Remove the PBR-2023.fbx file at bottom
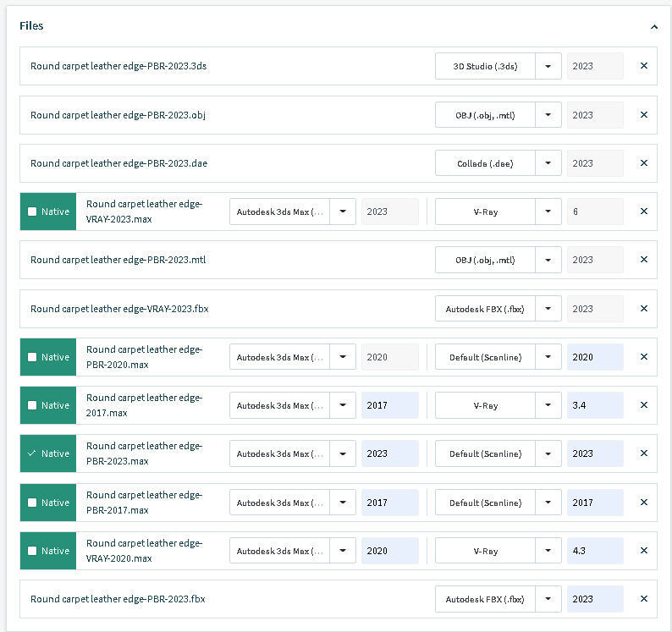 (643, 599)
